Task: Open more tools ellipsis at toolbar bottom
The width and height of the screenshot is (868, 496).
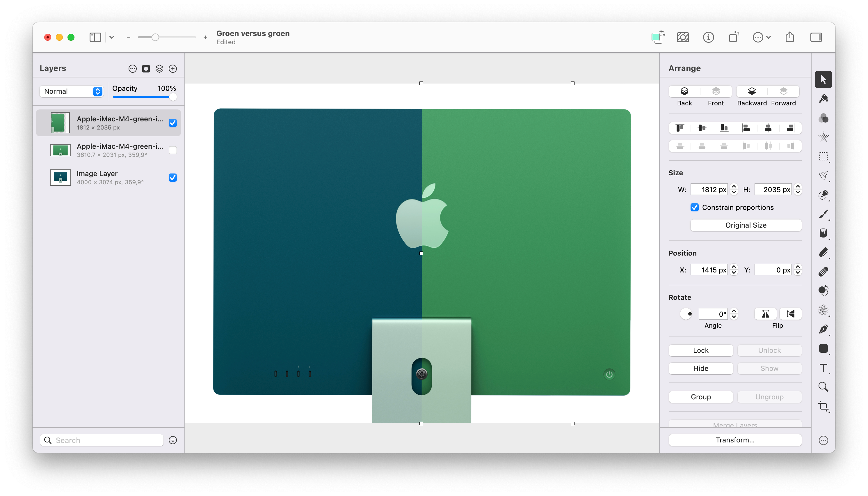Action: pyautogui.click(x=823, y=440)
